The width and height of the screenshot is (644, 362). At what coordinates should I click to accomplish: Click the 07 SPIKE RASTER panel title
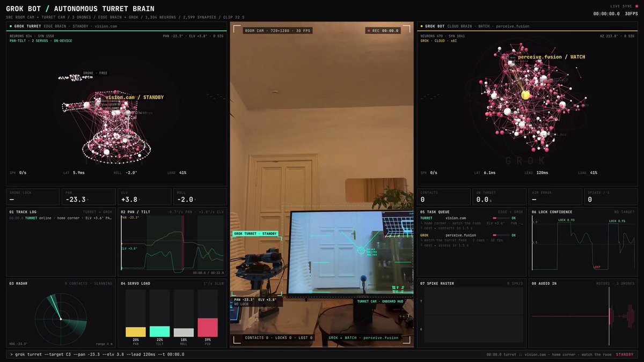tap(438, 283)
